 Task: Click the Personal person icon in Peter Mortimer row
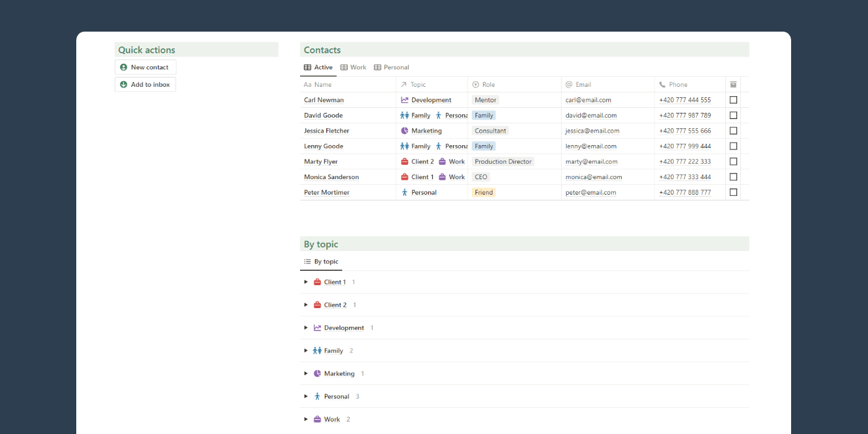pyautogui.click(x=405, y=192)
